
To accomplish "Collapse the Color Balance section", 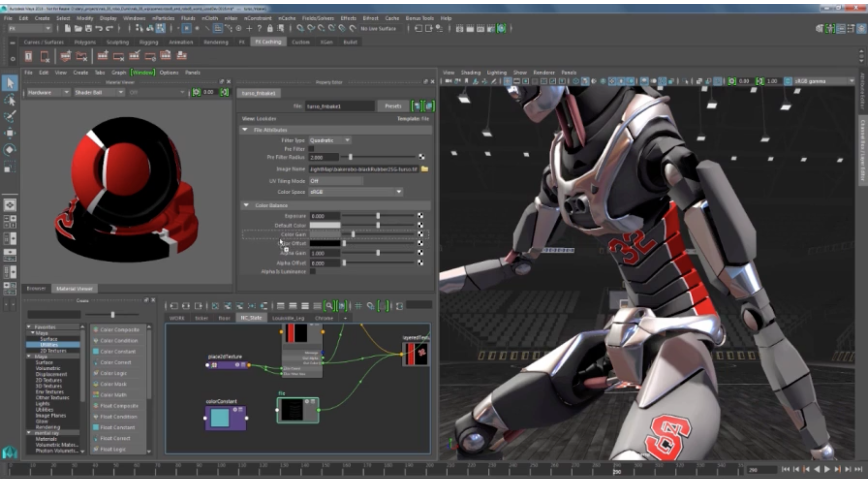I will point(246,205).
